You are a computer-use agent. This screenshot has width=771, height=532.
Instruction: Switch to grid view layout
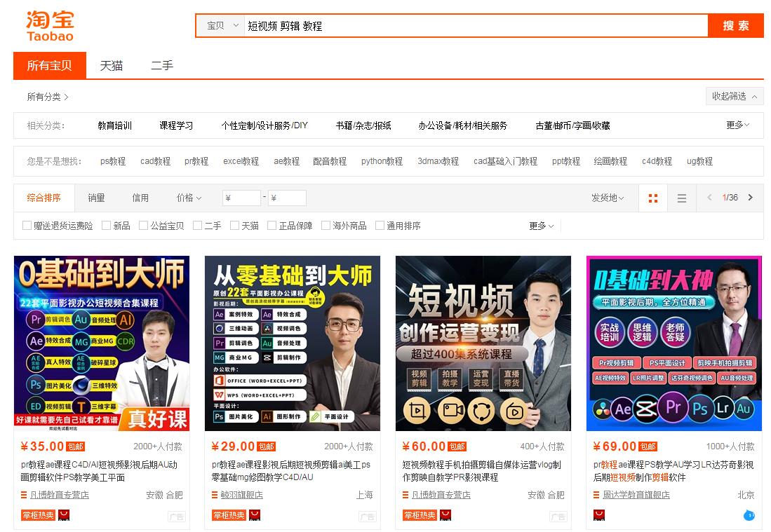coord(652,198)
